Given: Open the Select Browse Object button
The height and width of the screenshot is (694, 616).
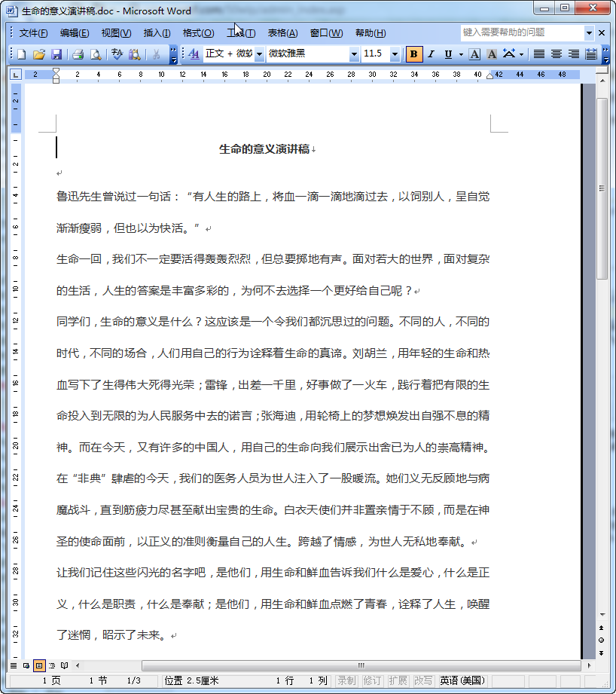Looking at the screenshot, I should pos(602,640).
